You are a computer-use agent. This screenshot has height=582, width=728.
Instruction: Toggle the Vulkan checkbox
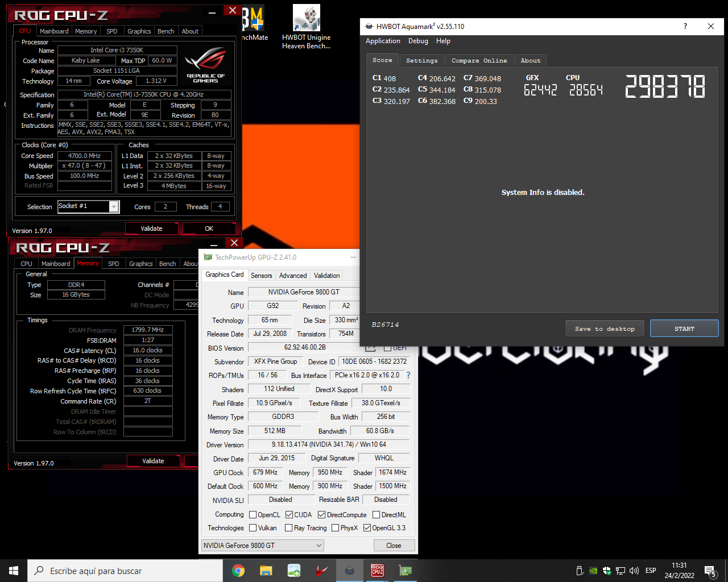pos(253,528)
